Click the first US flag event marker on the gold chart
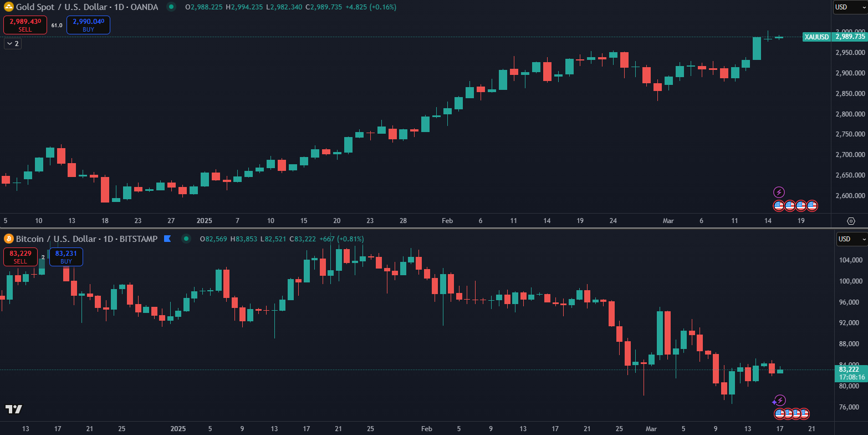The height and width of the screenshot is (435, 868). point(779,206)
